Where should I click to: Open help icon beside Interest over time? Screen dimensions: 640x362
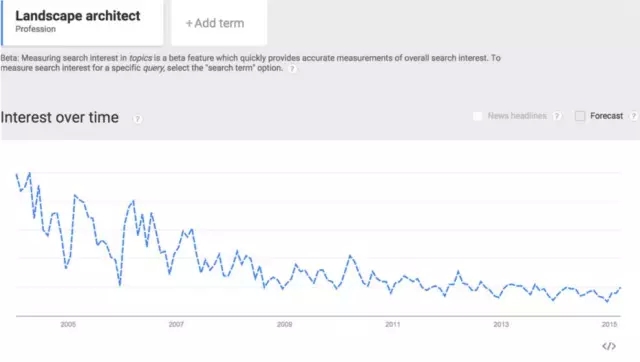point(138,119)
